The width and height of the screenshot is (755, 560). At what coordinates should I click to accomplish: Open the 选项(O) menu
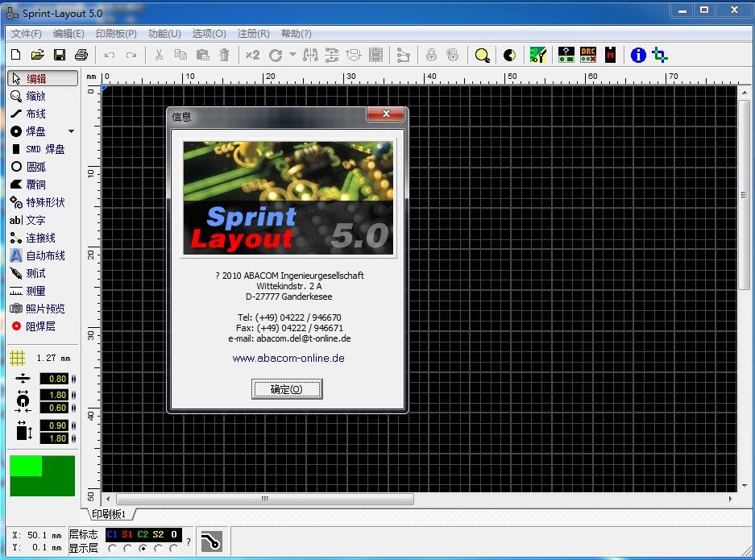click(x=209, y=34)
